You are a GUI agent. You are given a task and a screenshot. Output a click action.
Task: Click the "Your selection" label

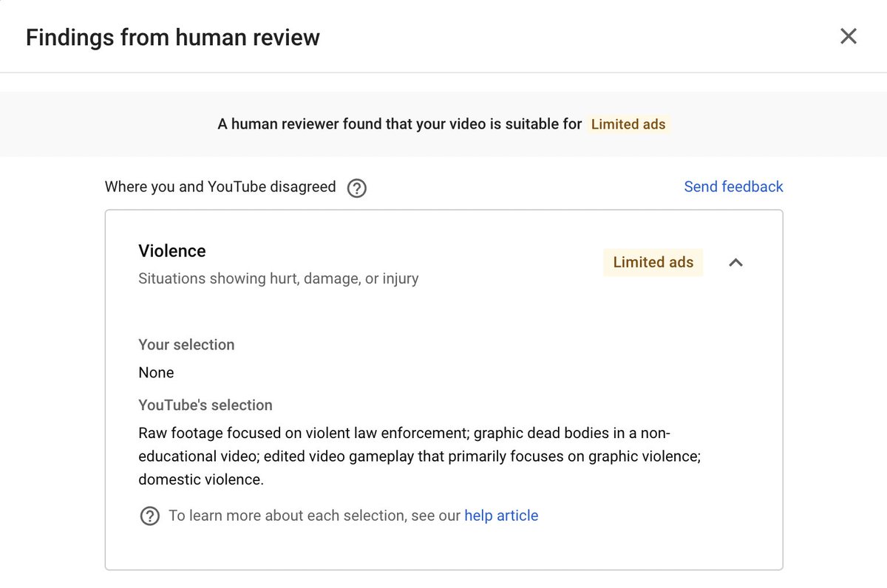click(186, 345)
